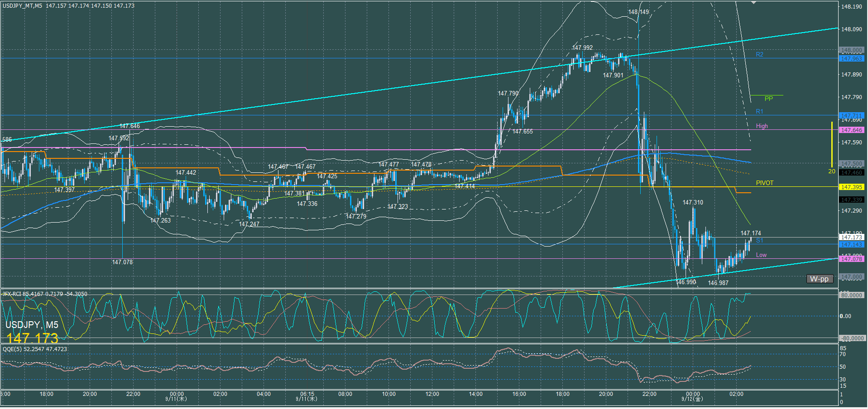Click the chart shift triangle marker at top
Viewport: 868px width, 409px height.
(x=753, y=3)
